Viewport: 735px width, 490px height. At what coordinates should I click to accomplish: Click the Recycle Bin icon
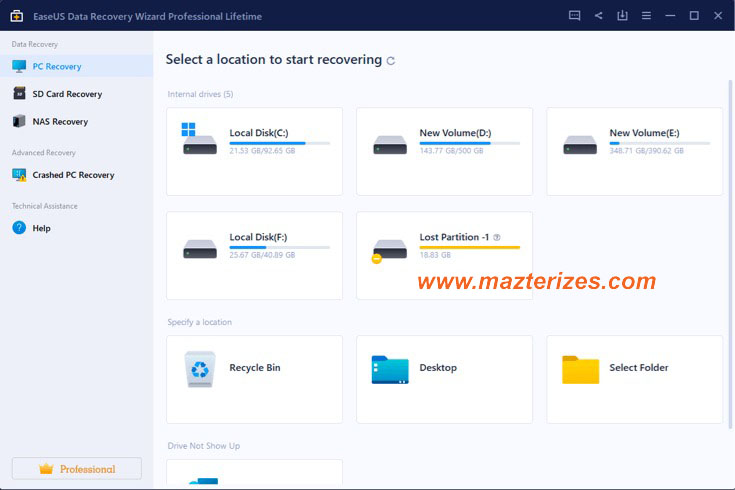coord(200,369)
